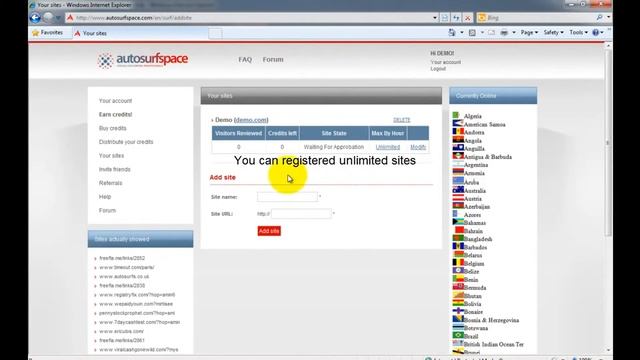Open freefla.me/links/2052 in sites list
The height and width of the screenshot is (360, 640).
pyautogui.click(x=122, y=258)
